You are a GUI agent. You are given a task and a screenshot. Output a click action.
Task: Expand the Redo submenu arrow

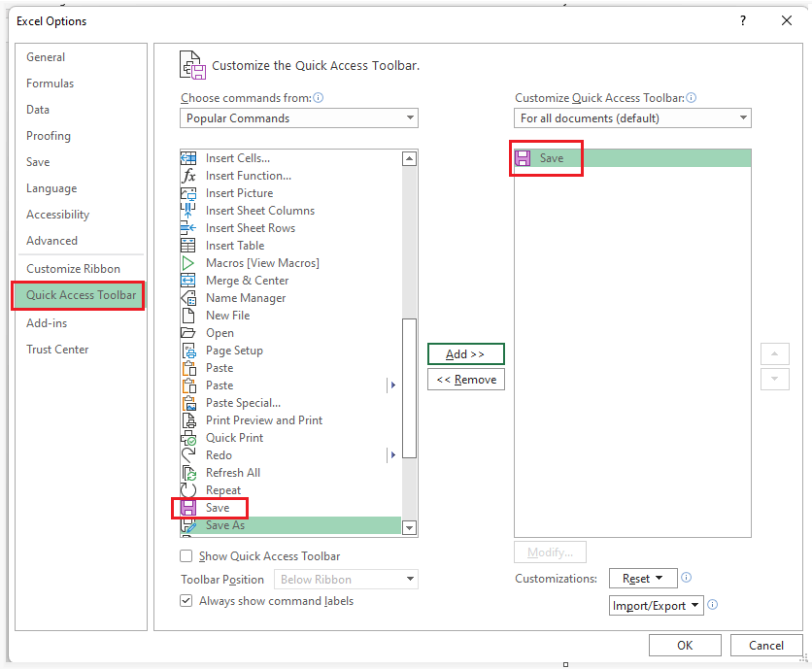393,455
